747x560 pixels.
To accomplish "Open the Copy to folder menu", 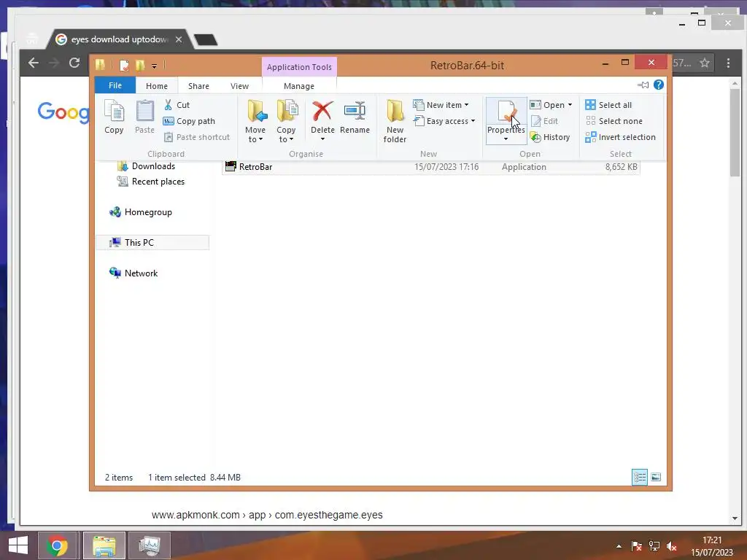I will 286,122.
